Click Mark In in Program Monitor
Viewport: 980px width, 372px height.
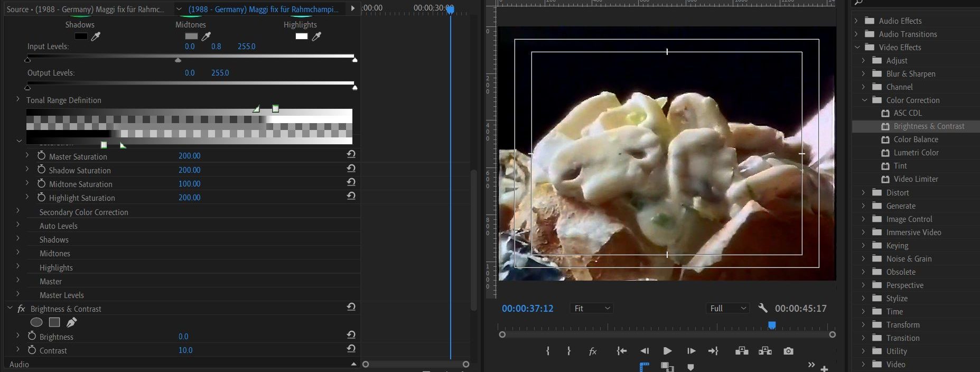pos(548,351)
